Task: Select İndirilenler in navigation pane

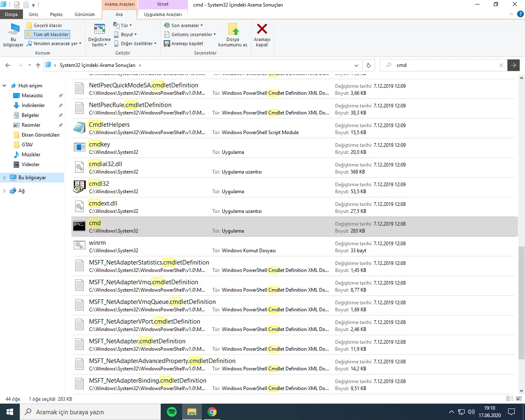Action: pyautogui.click(x=33, y=105)
